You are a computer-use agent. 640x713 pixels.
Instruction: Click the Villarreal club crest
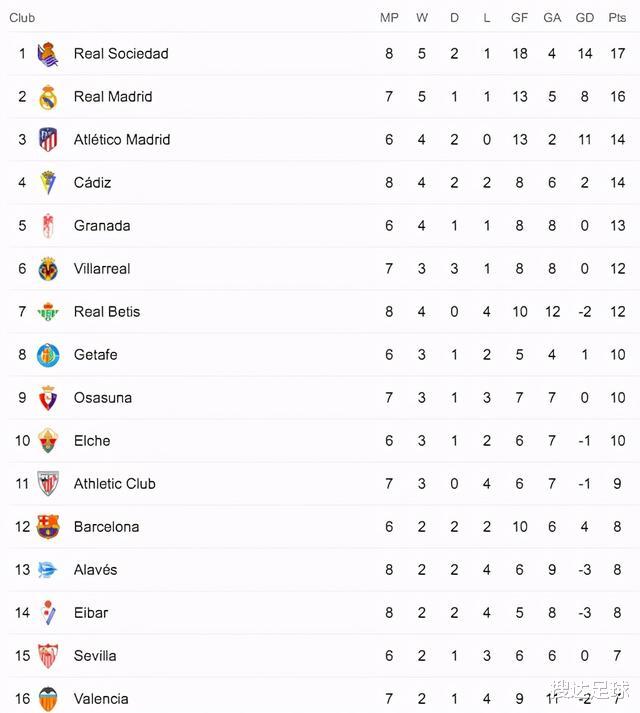48,269
